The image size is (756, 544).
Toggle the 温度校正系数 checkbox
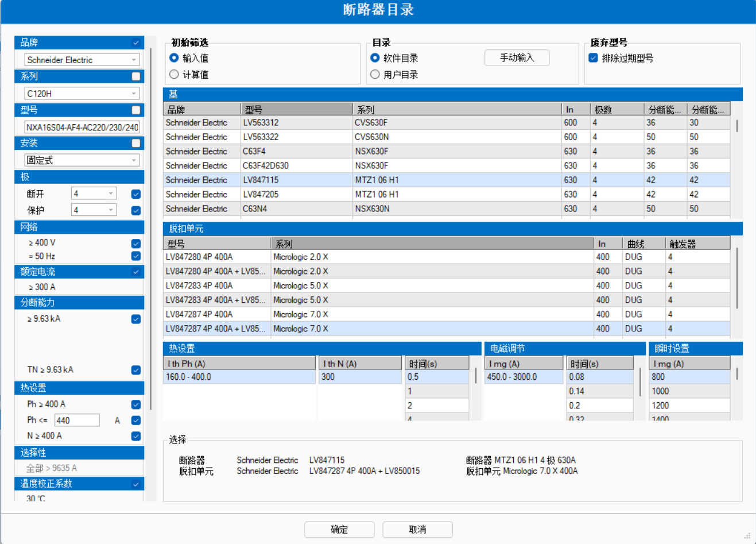[x=136, y=484]
